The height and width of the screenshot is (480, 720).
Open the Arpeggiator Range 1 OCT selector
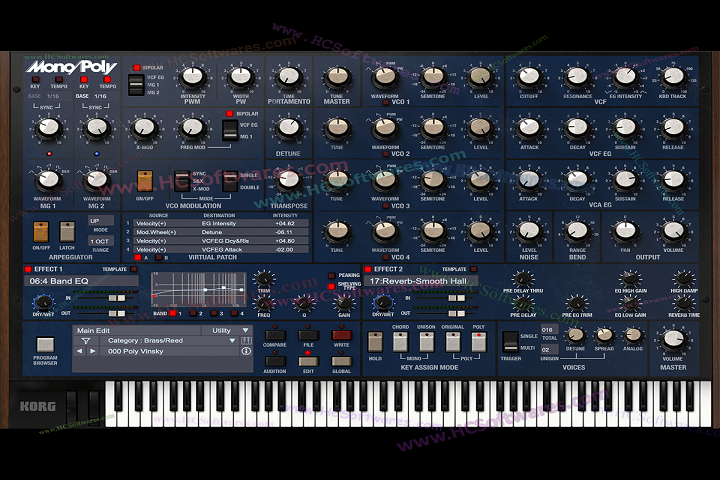point(101,241)
